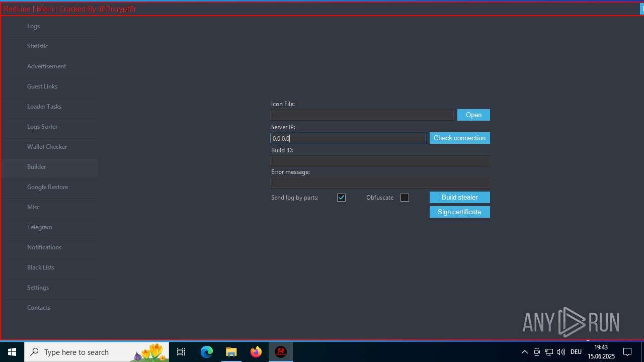The width and height of the screenshot is (644, 362).
Task: Click the taskbar search box
Action: point(97,352)
